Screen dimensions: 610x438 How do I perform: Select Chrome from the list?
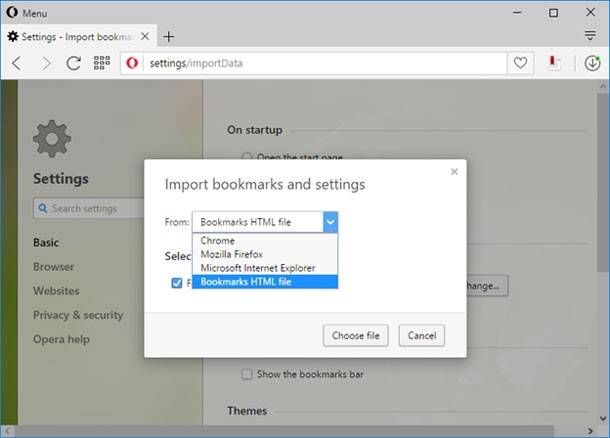tap(265, 240)
